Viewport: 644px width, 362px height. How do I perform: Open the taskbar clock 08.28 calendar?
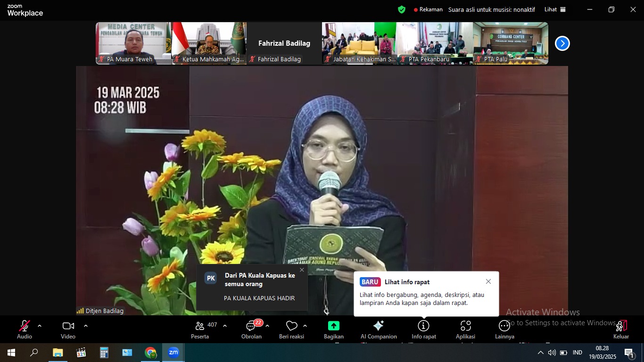(602, 353)
